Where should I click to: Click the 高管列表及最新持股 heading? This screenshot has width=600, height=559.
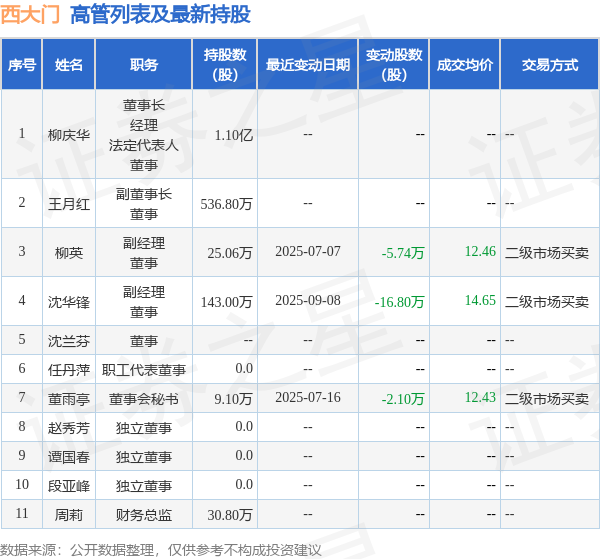click(x=160, y=15)
